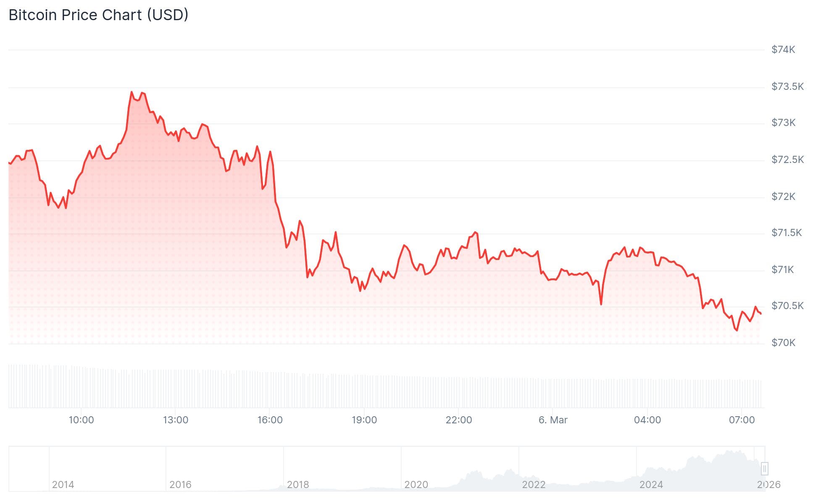Click the Bitcoin Price Chart (USD) title
The image size is (813, 504).
(98, 15)
